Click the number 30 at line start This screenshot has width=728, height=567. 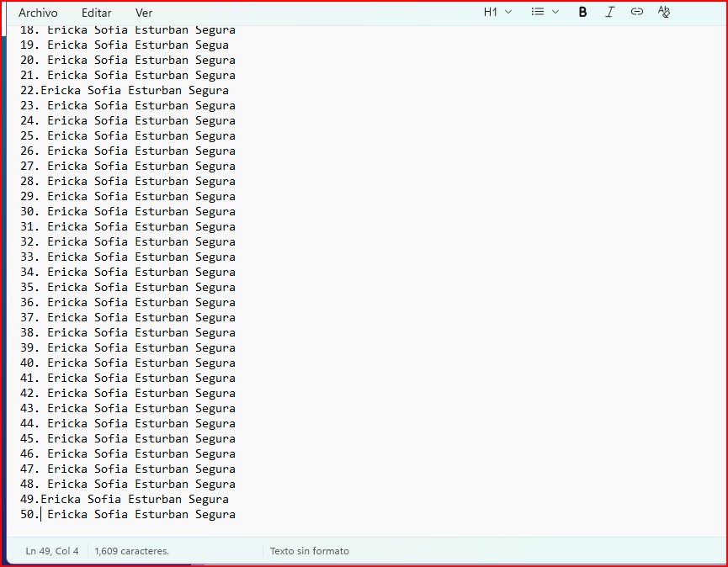[27, 212]
